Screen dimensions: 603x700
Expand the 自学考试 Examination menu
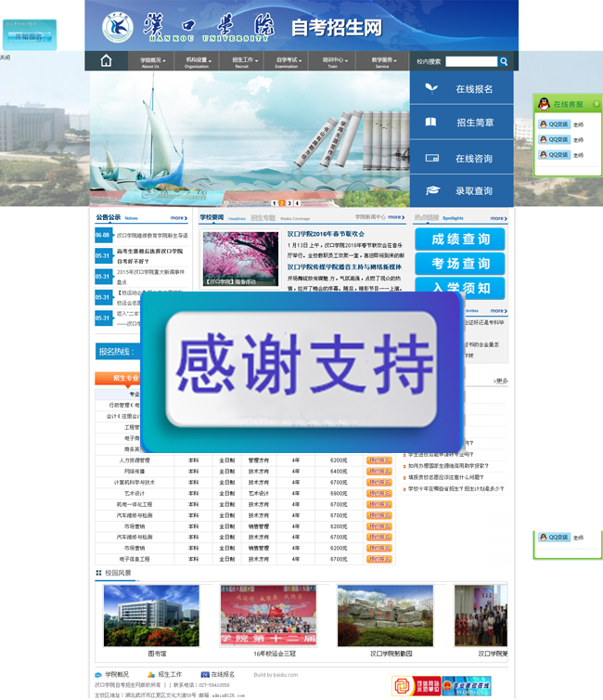pyautogui.click(x=289, y=61)
